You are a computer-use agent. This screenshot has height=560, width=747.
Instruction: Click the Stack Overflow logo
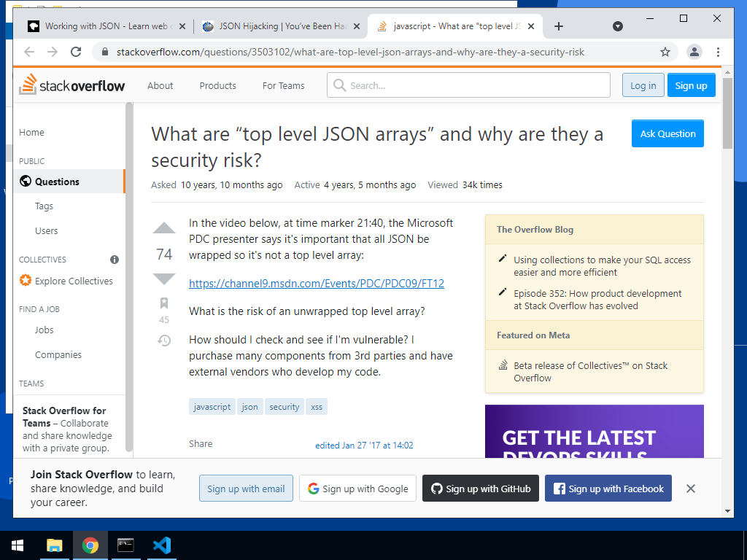72,85
